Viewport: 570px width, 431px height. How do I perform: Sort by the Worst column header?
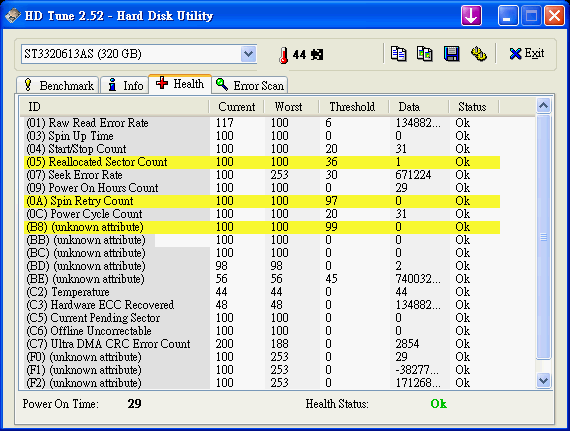point(292,107)
